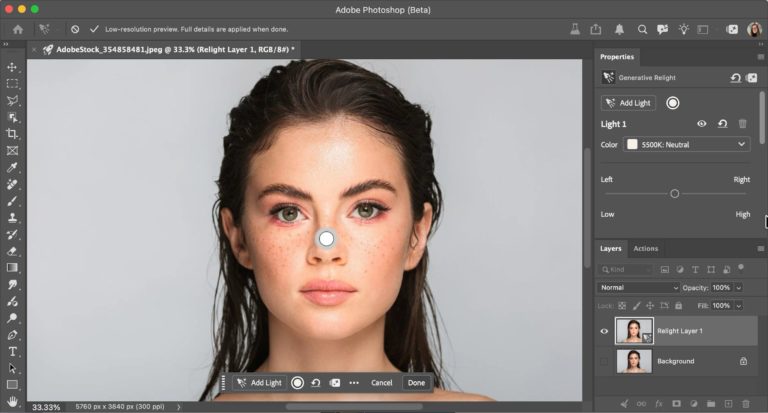Open the Fill dropdown arrow
Screen dimensions: 768x413
(739, 306)
